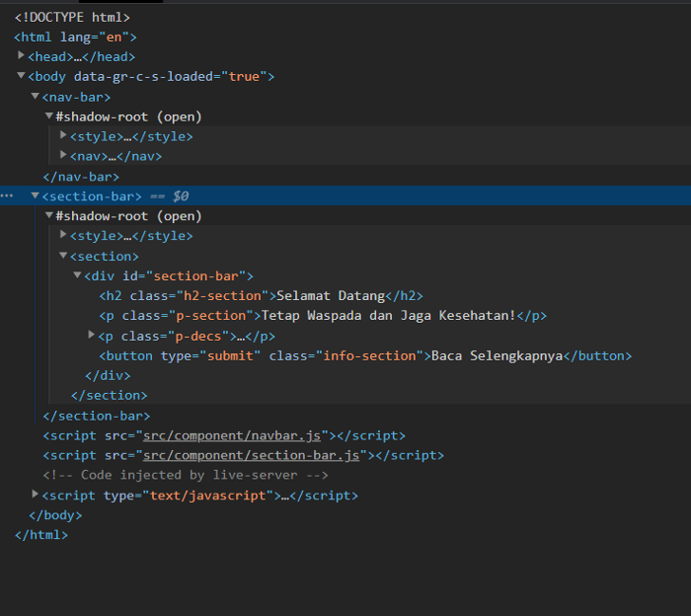Click the "p-decs" class value
The image size is (691, 616).
[198, 337]
